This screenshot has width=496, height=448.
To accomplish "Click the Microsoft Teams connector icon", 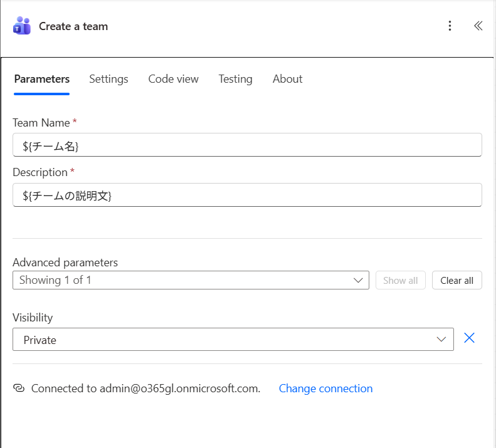I will tap(21, 26).
